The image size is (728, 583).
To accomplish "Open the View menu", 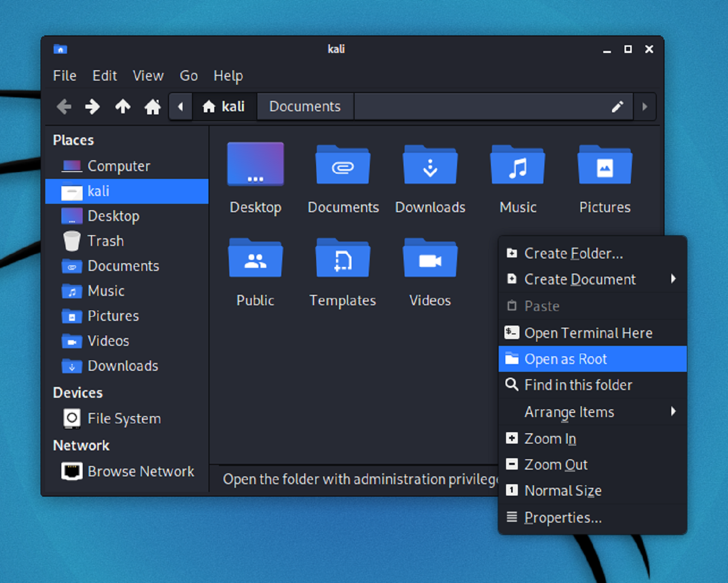I will coord(148,76).
